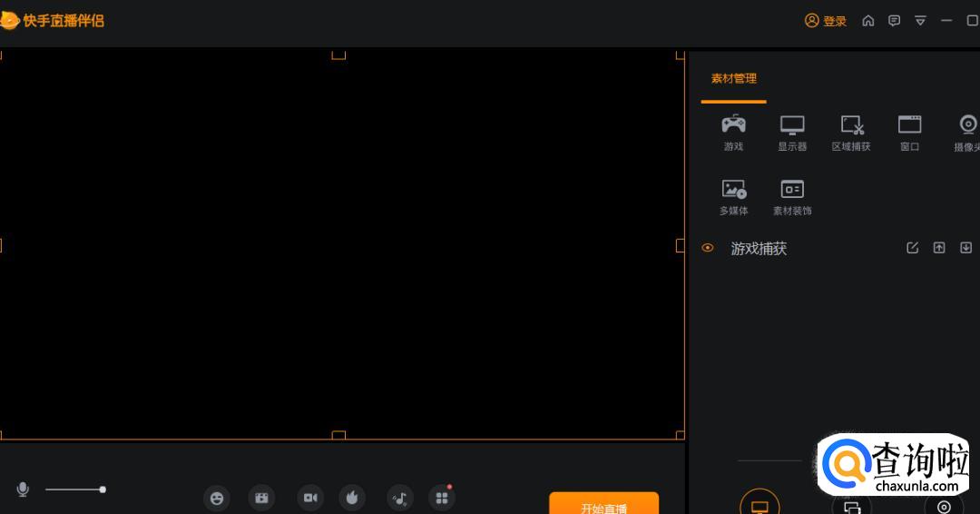Select the overlapping screens mode button

[851, 505]
